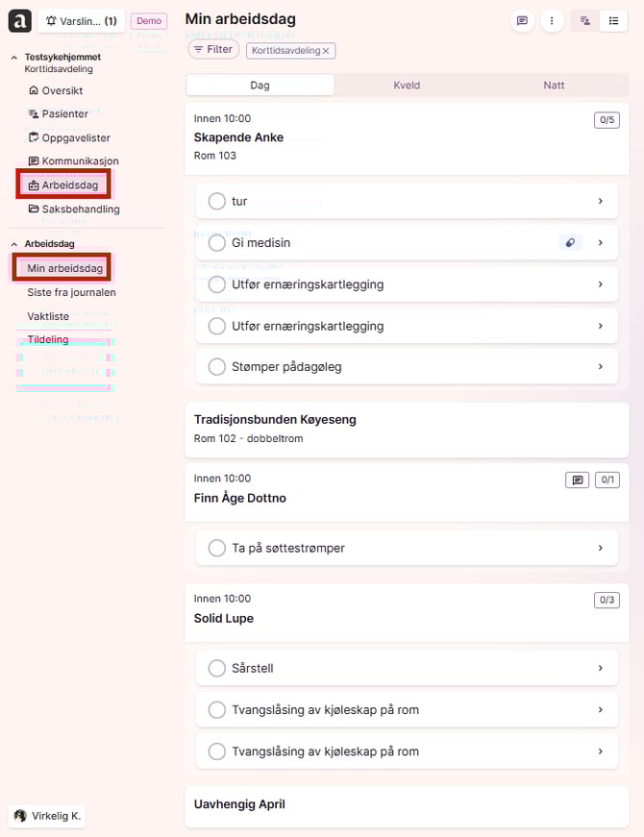The width and height of the screenshot is (644, 837).
Task: Open the Filter button
Action: (212, 49)
